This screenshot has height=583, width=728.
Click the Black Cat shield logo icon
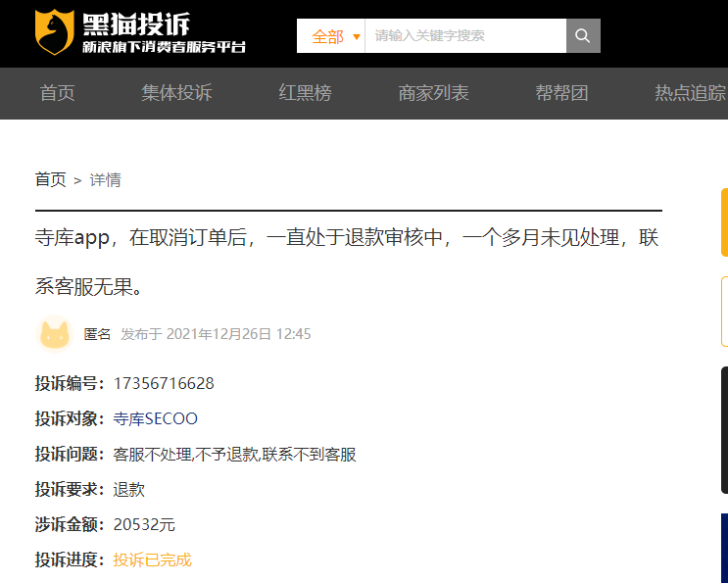point(54,31)
